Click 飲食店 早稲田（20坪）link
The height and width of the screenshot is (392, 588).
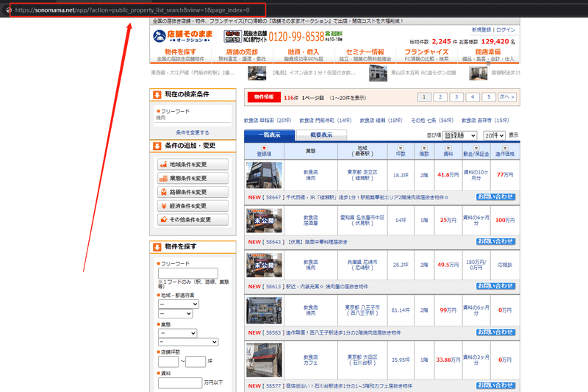[268, 121]
